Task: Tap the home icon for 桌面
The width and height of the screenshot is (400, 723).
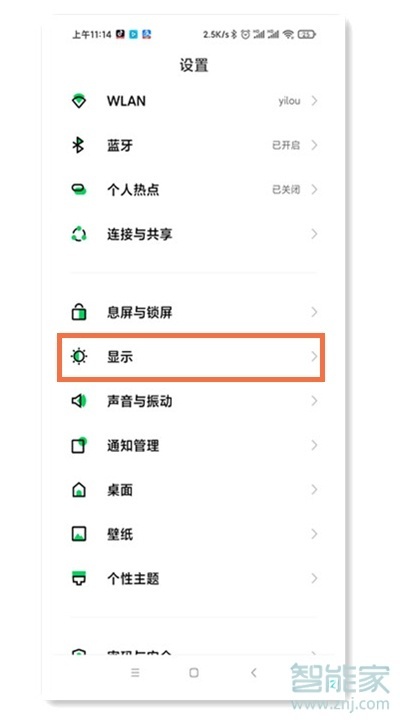Action: coord(79,489)
